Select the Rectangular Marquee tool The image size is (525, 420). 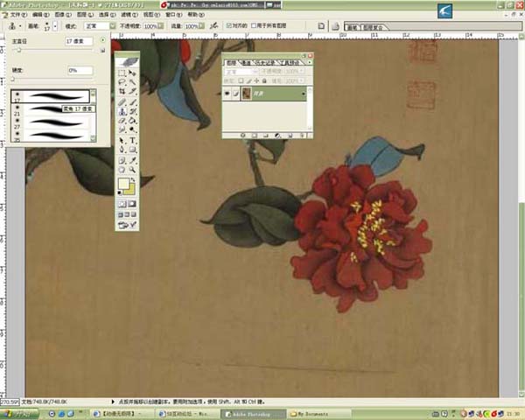click(122, 73)
